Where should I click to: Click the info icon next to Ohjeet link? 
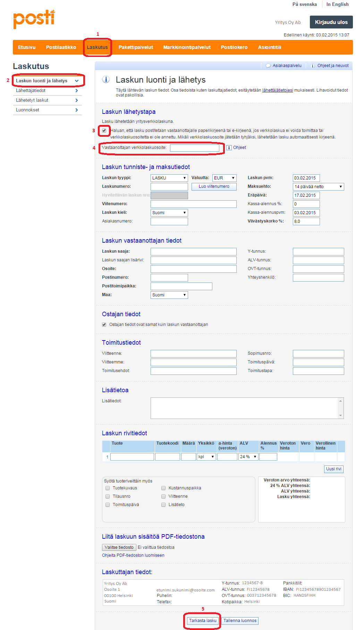229,148
